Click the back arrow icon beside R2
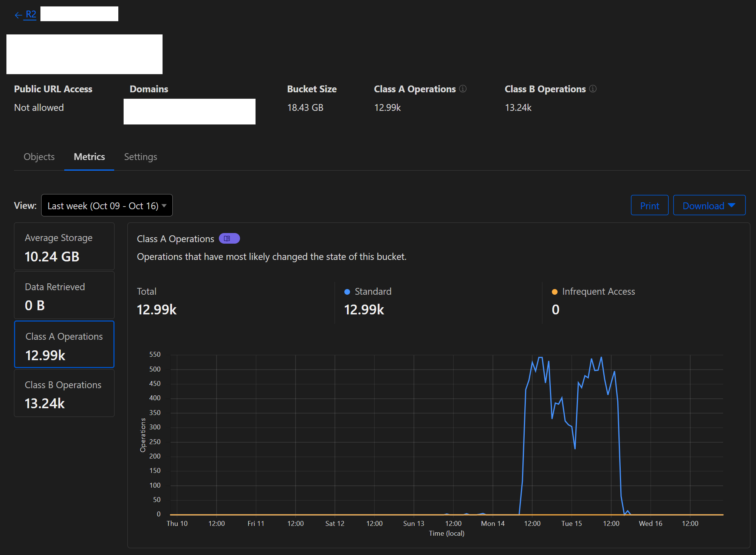Screen dimensions: 756x555 coord(18,15)
